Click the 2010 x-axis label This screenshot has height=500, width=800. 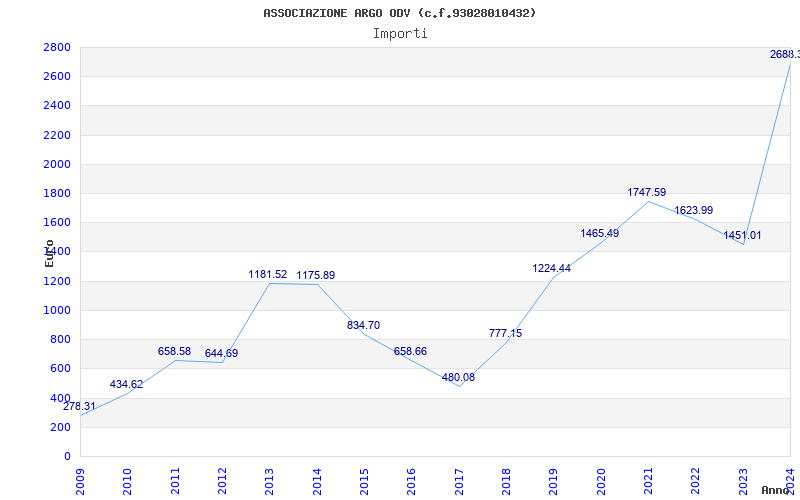[x=128, y=481]
